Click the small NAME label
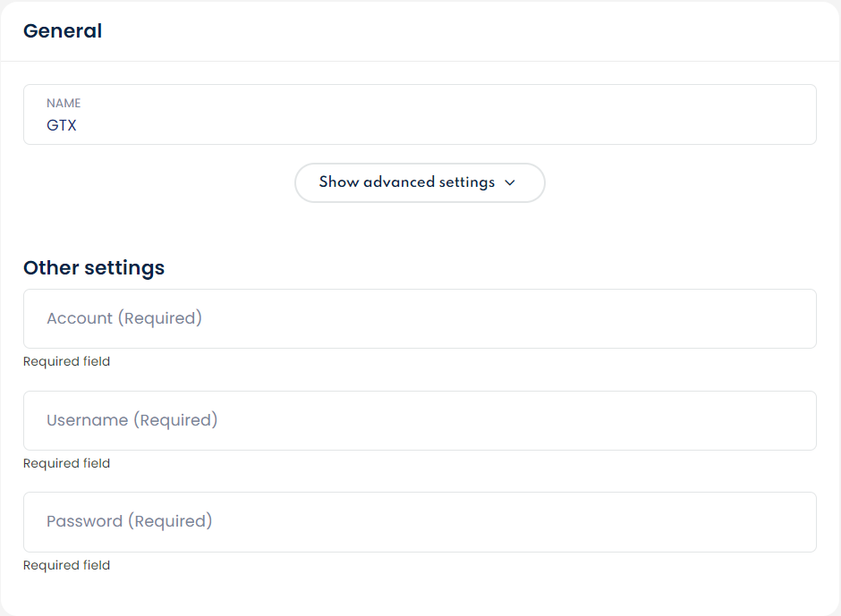Image resolution: width=841 pixels, height=616 pixels. tap(64, 104)
